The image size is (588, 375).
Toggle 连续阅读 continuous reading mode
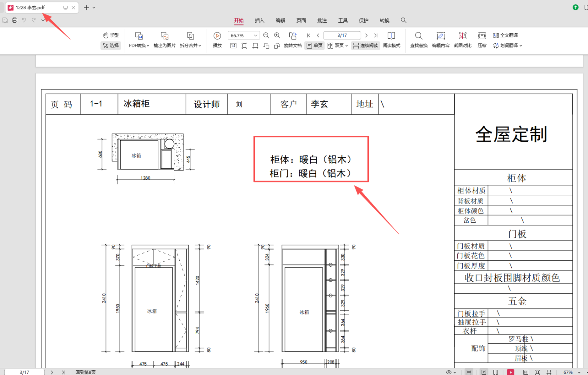[366, 46]
